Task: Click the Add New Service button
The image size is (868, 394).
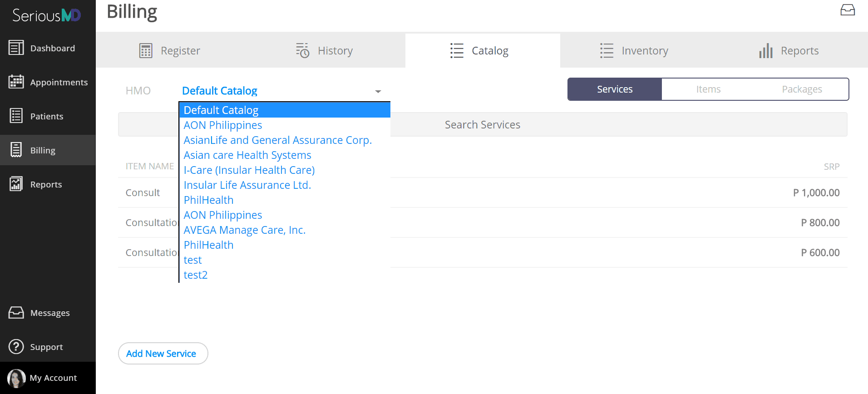Action: coord(163,353)
